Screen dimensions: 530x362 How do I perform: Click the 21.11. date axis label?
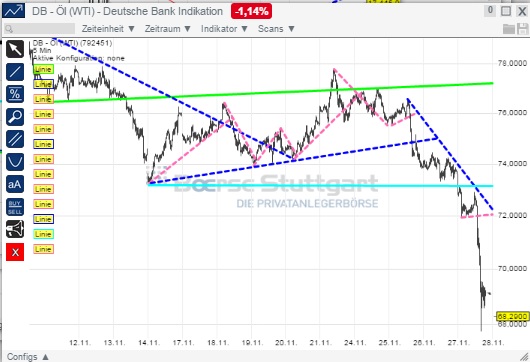pyautogui.click(x=320, y=343)
